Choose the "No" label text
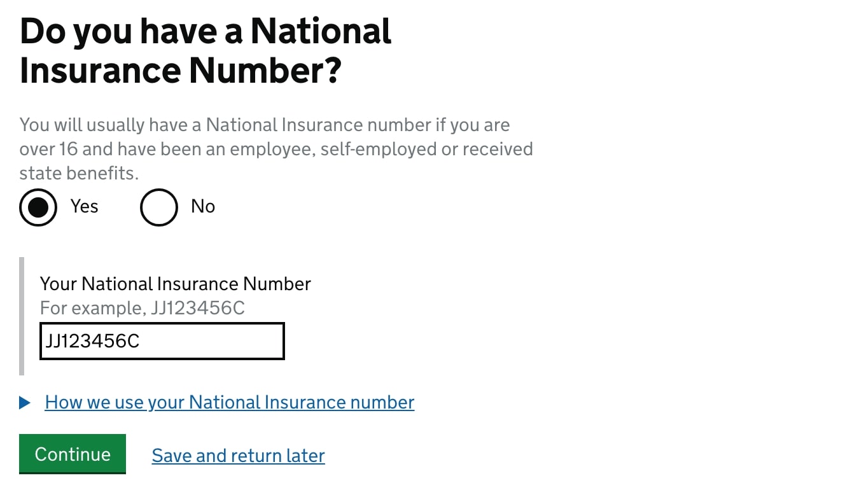The width and height of the screenshot is (845, 504). pyautogui.click(x=203, y=206)
